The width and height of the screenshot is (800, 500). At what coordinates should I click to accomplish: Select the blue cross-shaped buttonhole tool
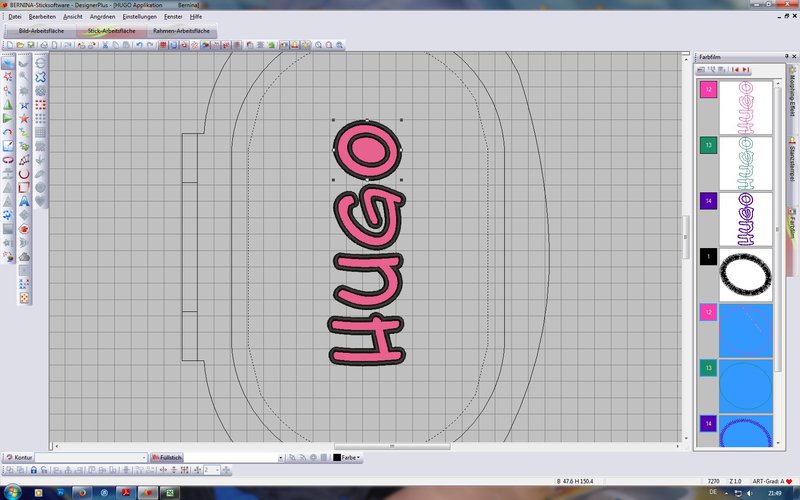tap(40, 77)
